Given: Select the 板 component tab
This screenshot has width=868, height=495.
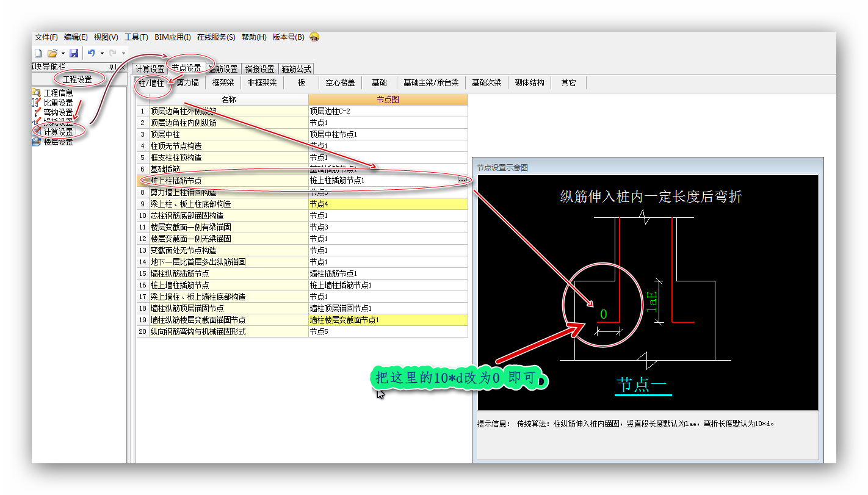Looking at the screenshot, I should [302, 83].
